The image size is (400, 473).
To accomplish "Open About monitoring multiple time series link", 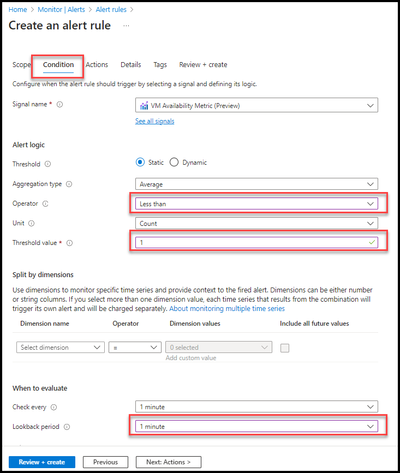I will pyautogui.click(x=227, y=309).
